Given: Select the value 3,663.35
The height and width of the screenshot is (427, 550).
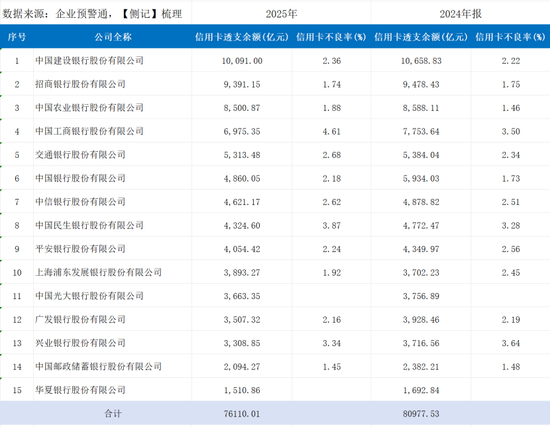Looking at the screenshot, I should (242, 296).
